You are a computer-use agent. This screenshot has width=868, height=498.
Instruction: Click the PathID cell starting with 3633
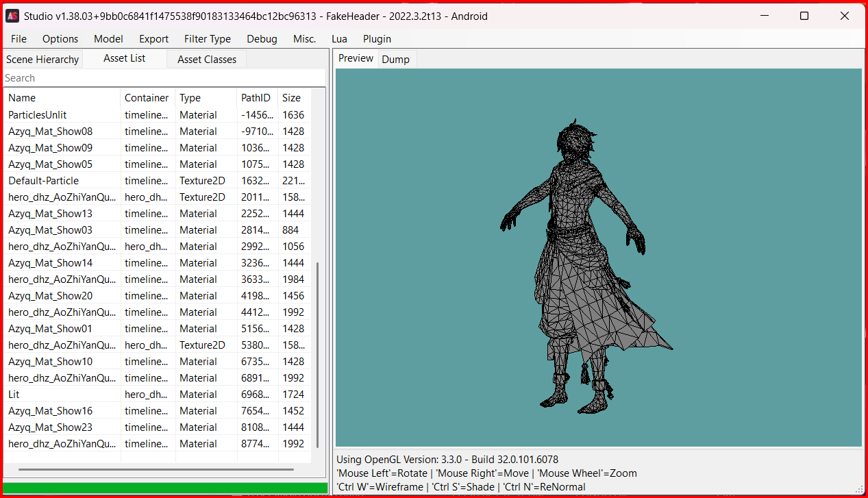click(x=258, y=279)
